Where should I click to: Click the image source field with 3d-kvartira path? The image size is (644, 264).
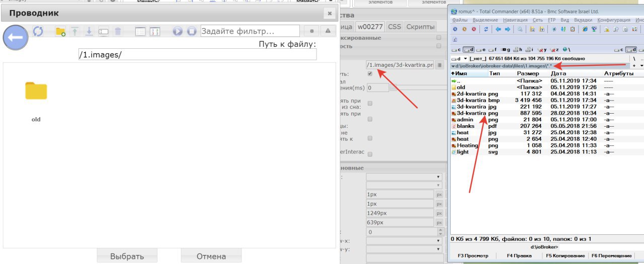(399, 65)
